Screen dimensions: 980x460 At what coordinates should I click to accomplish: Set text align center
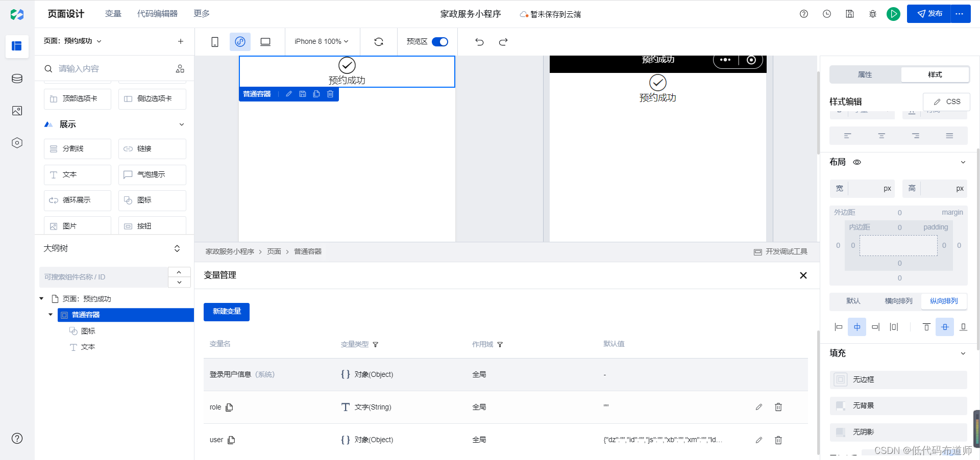(x=881, y=136)
